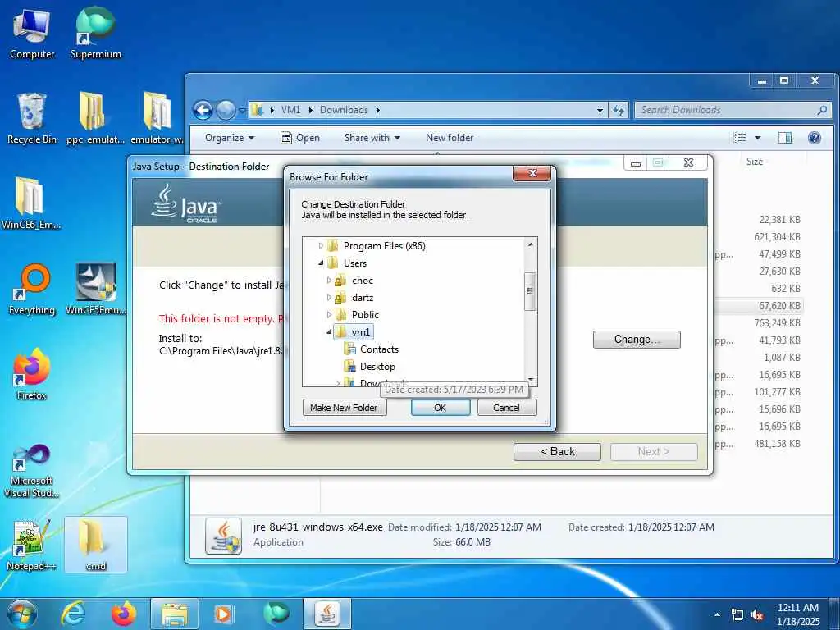Open the Windows Start menu

(21, 614)
